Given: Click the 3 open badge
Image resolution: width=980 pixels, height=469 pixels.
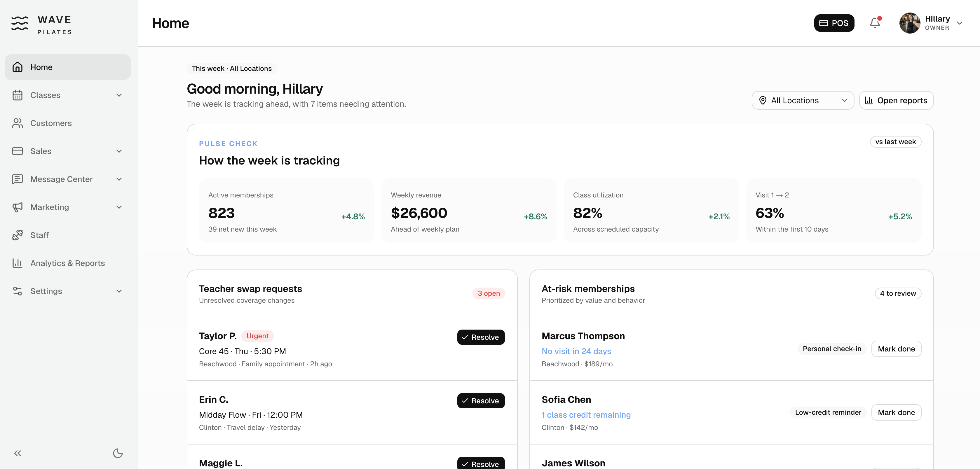Looking at the screenshot, I should (x=489, y=293).
